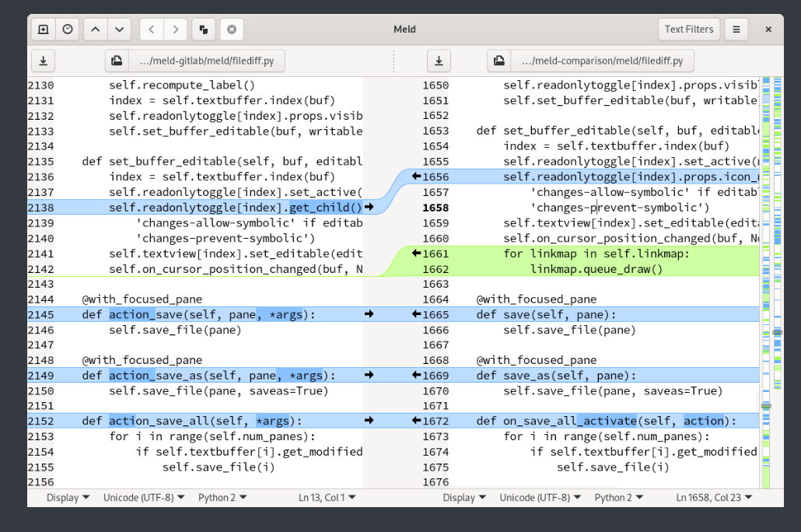Click 'linkmap.queue_draw()' on line 1662
The height and width of the screenshot is (532, 801).
coord(596,269)
